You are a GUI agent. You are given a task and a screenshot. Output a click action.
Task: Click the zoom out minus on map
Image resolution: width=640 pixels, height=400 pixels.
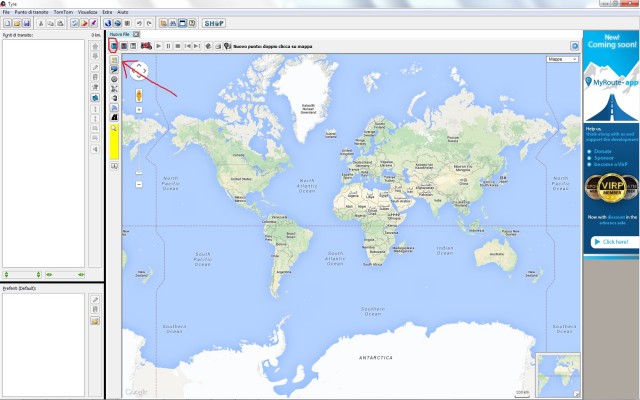click(x=139, y=183)
